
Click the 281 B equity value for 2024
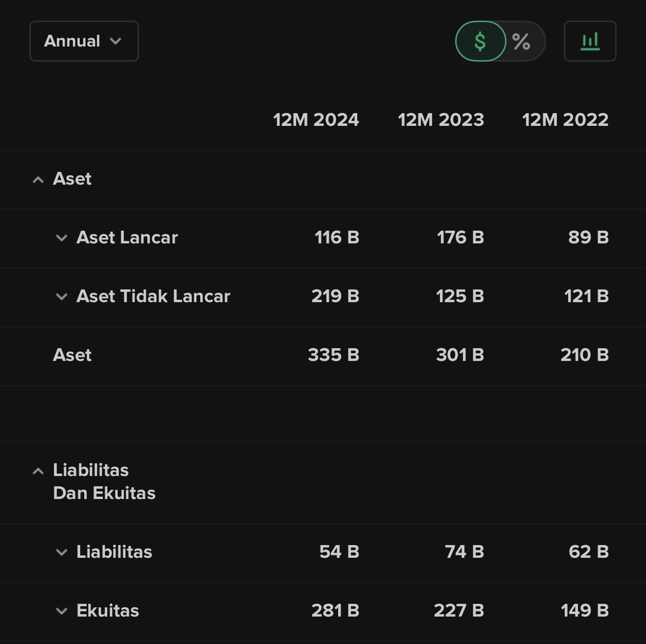tap(335, 611)
